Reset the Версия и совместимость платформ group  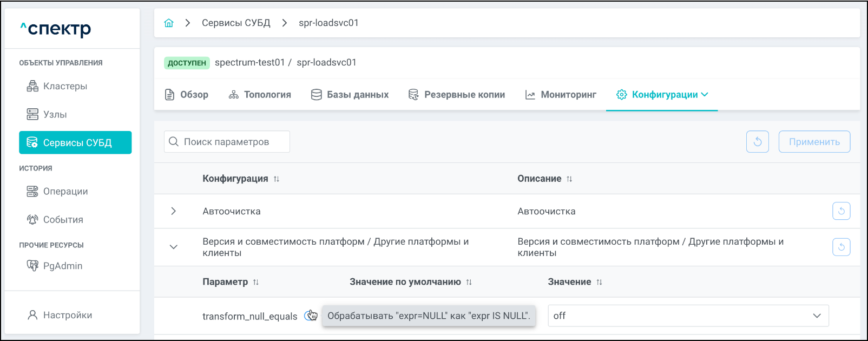click(x=841, y=247)
